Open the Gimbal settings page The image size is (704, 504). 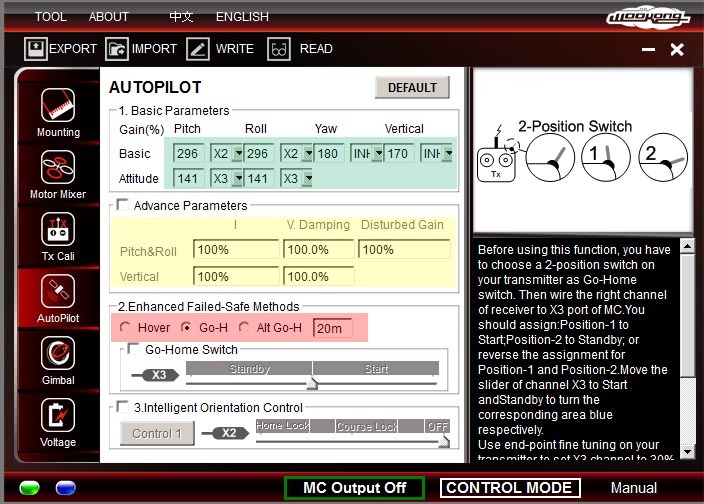tap(58, 357)
